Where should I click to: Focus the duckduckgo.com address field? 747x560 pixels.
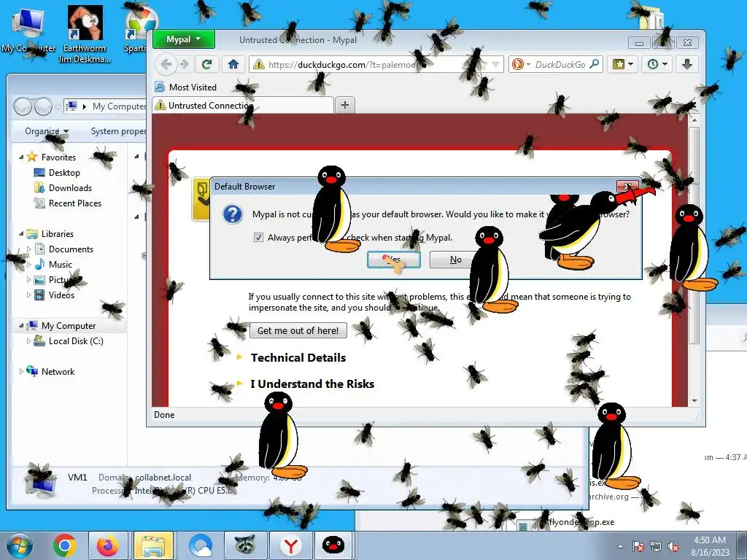point(376,64)
